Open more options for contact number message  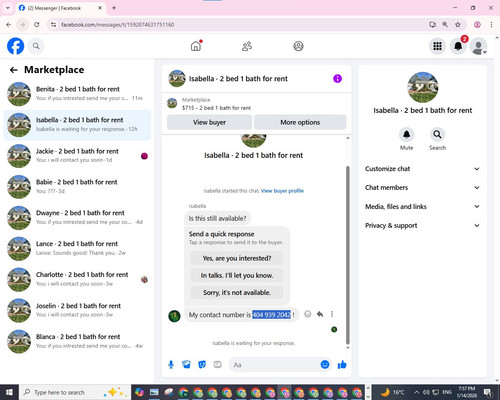tap(332, 314)
